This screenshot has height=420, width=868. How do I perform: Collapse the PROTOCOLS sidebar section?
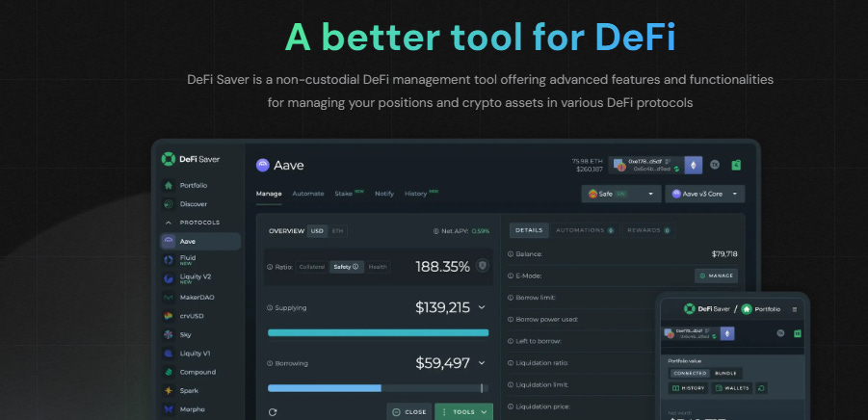[192, 223]
